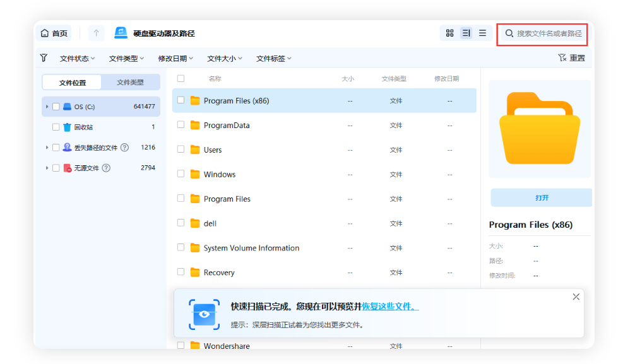Screen dimensions: 623x364
Task: Click the 首页 home icon
Action: point(43,33)
